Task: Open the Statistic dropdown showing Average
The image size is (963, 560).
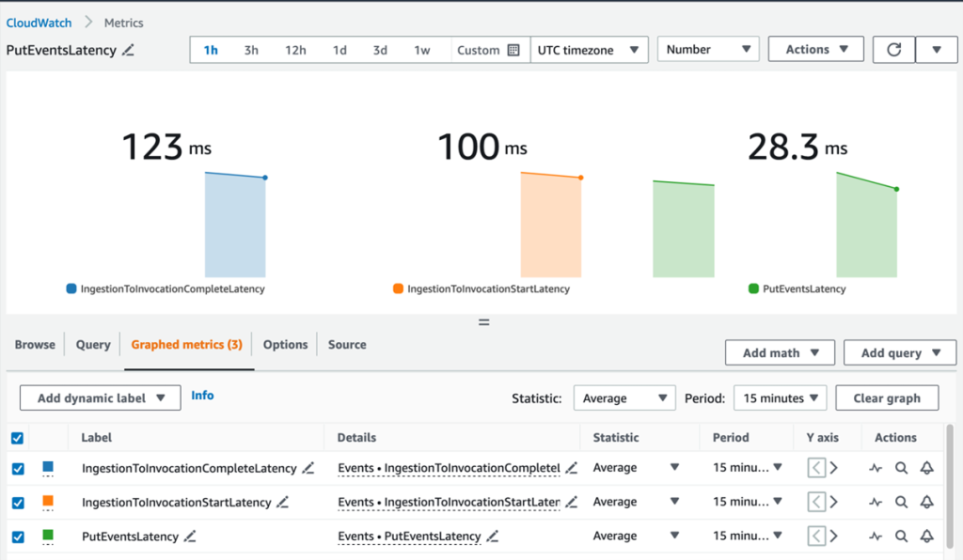Action: point(624,397)
